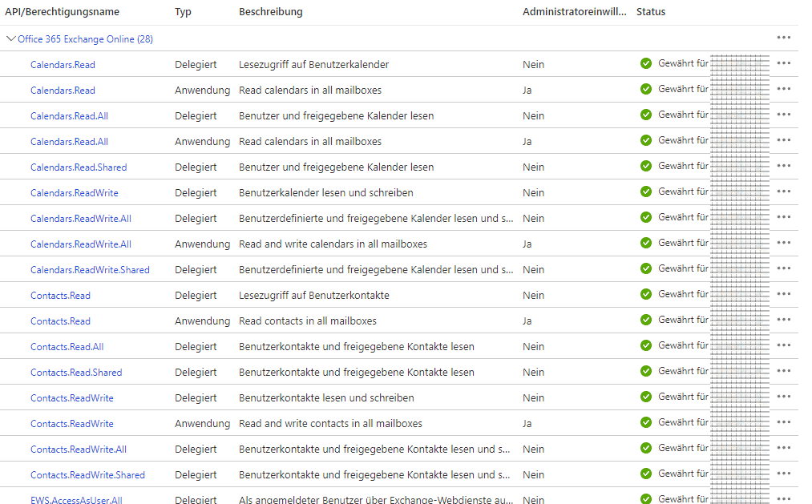Viewport: 812px width, 504px height.
Task: Open the EWS.AccessAsUser.All permission link
Action: (x=76, y=500)
